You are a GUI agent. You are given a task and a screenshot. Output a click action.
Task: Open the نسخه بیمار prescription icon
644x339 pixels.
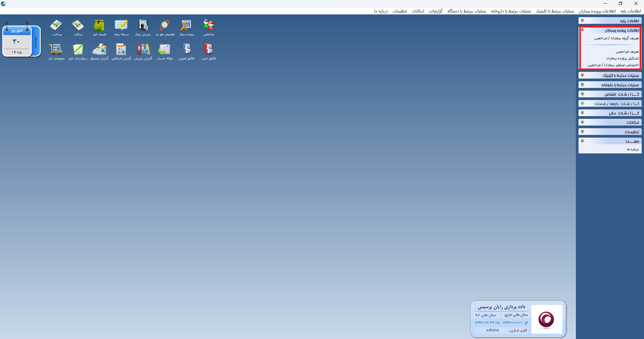[121, 28]
